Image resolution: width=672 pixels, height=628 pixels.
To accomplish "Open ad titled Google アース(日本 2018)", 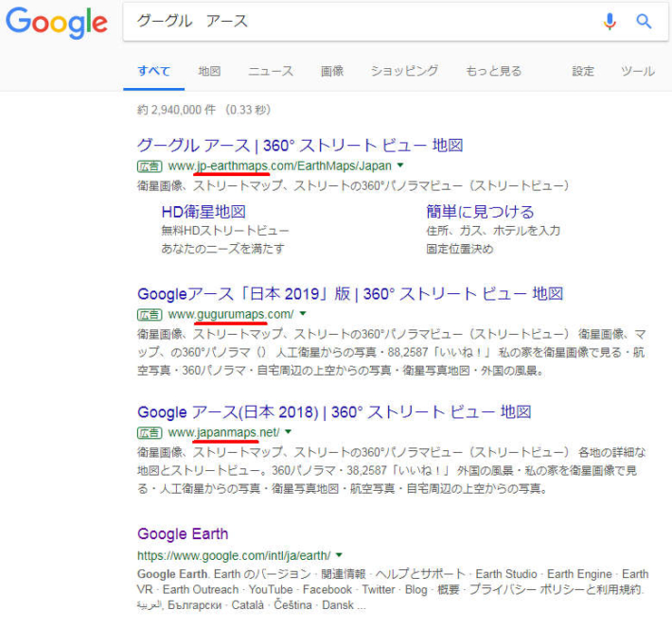I will (x=334, y=412).
